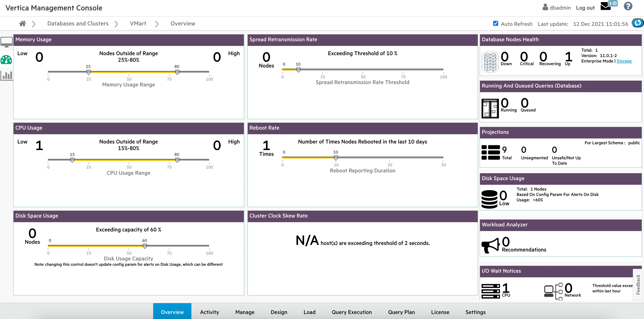Open the bar chart sidebar icon
The image size is (644, 319).
click(x=7, y=75)
